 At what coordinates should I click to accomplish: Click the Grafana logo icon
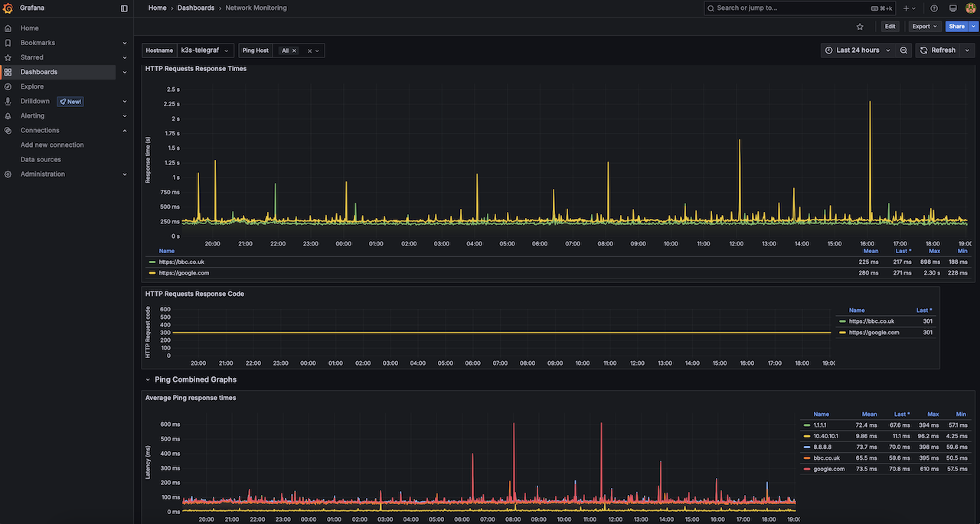click(x=8, y=8)
